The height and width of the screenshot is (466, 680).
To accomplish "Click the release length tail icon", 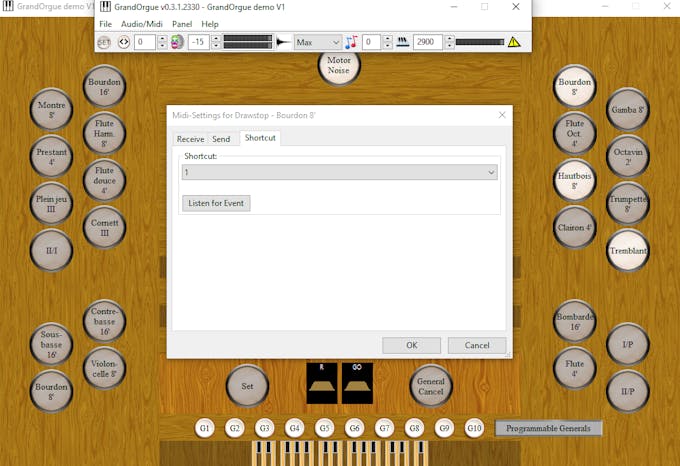I will 283,42.
